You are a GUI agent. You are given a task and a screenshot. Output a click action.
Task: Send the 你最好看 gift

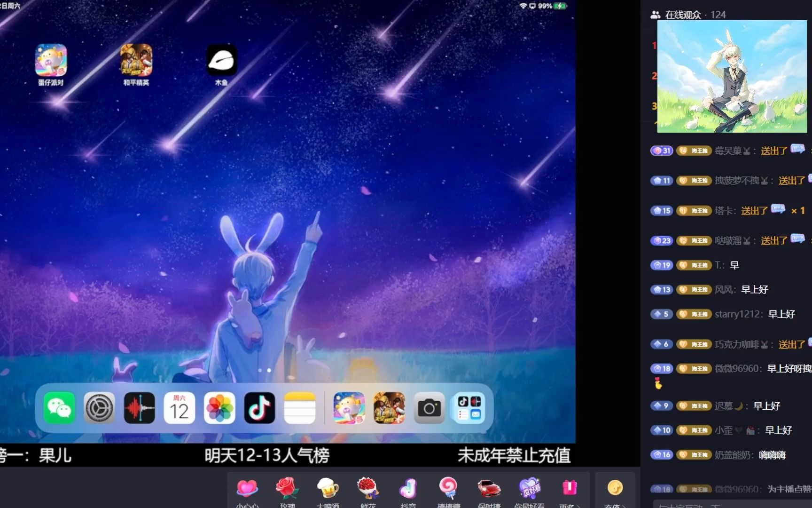pyautogui.click(x=530, y=489)
